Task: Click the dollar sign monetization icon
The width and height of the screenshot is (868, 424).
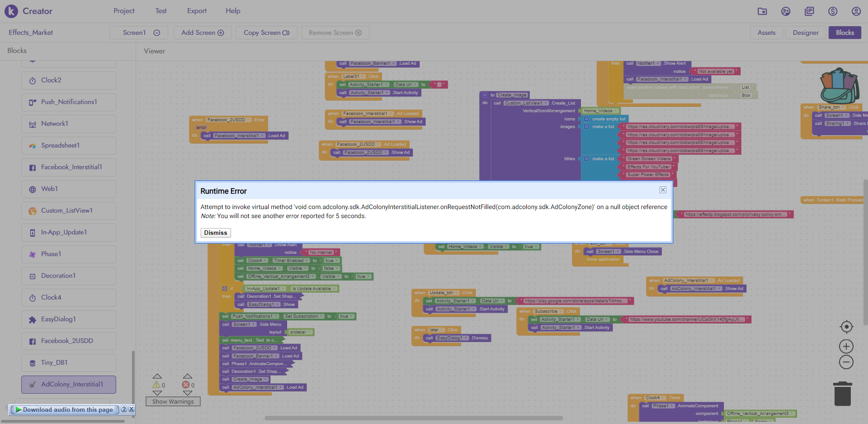Action: click(x=833, y=11)
